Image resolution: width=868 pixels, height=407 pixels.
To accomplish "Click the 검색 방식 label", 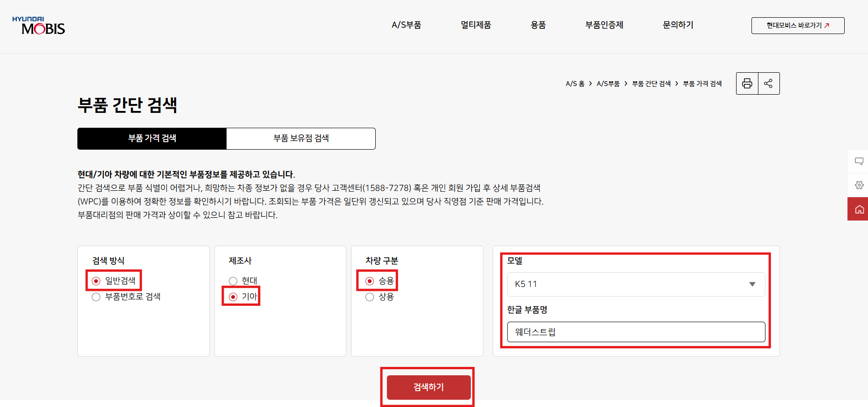I will pos(108,261).
